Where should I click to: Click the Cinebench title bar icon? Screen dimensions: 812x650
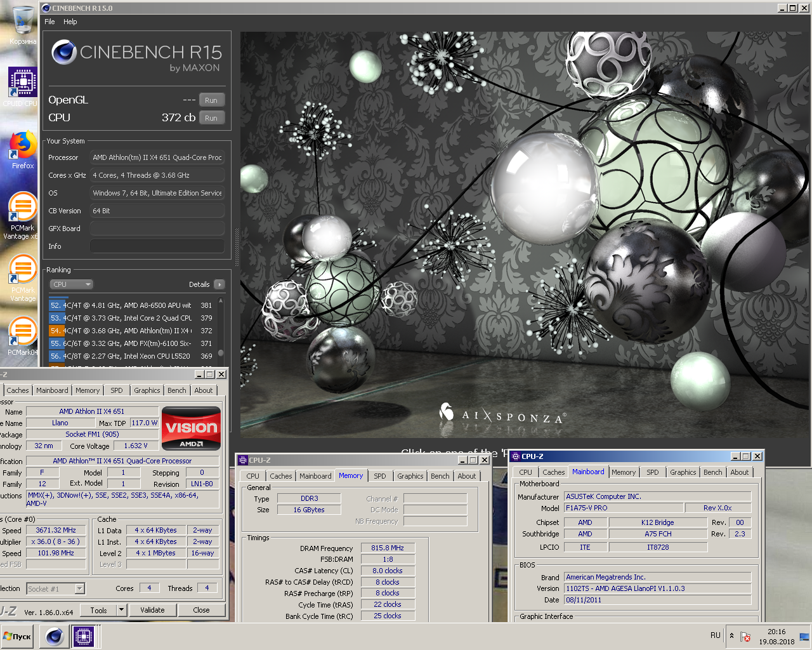click(46, 8)
